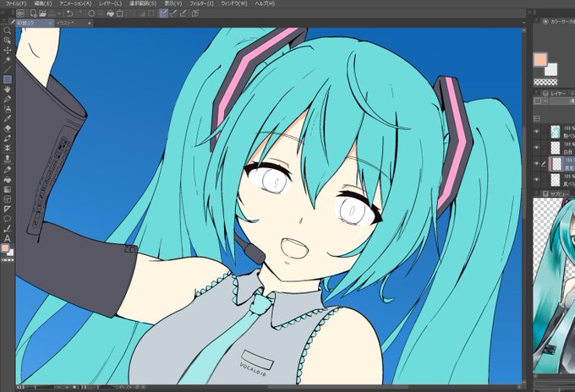The width and height of the screenshot is (575, 392).
Task: Open the layer blending mode dropdown
Action: pyautogui.click(x=562, y=101)
